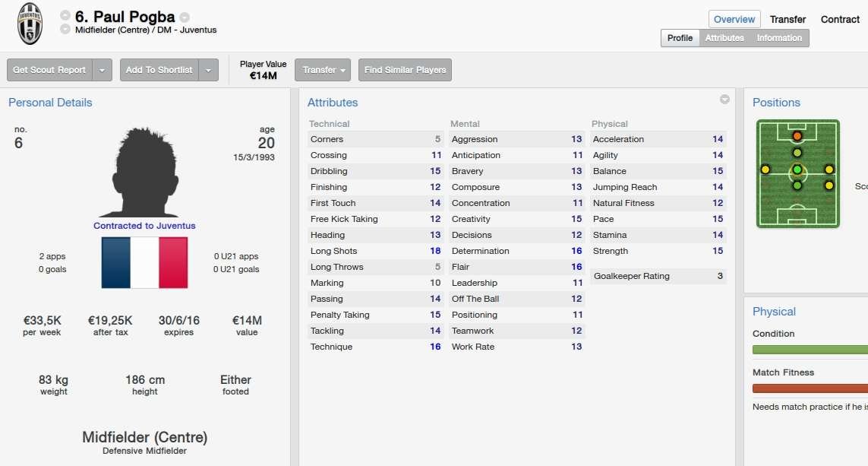Screen dimensions: 868x466
Task: Click the Juventus club crest icon
Action: click(x=30, y=23)
